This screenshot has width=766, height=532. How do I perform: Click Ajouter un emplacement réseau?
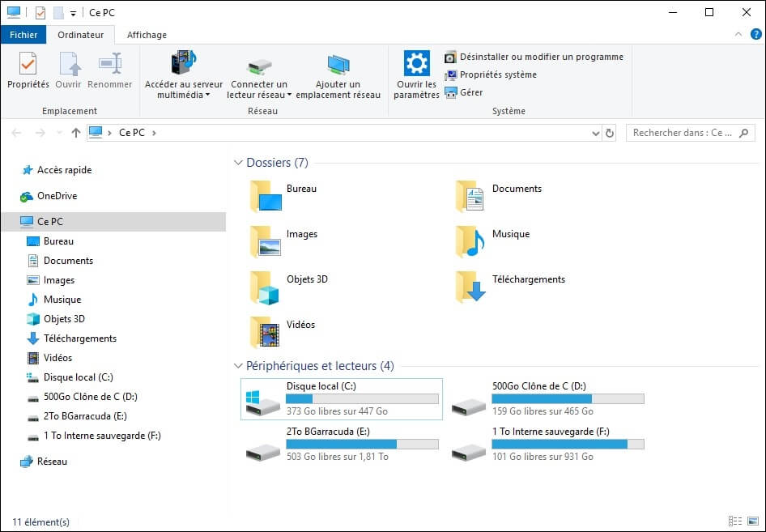(338, 73)
